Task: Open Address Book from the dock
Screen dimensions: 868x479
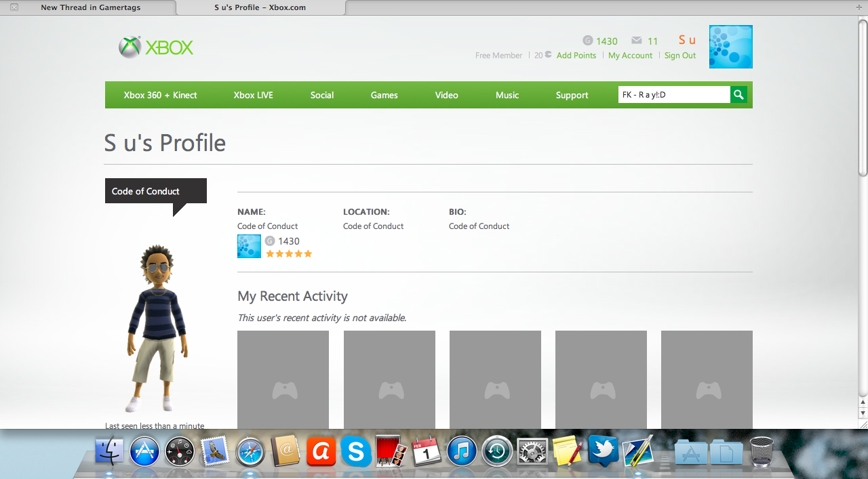Action: click(x=285, y=451)
